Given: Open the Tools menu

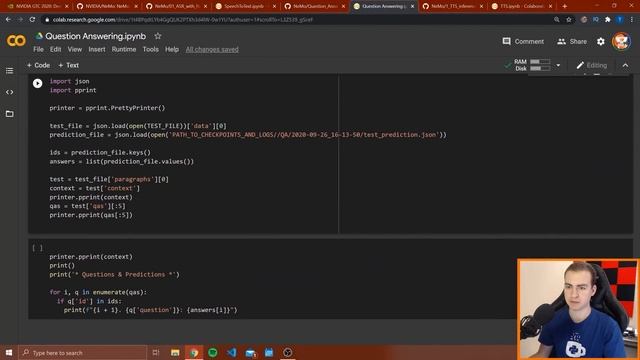Looking at the screenshot, I should point(150,49).
